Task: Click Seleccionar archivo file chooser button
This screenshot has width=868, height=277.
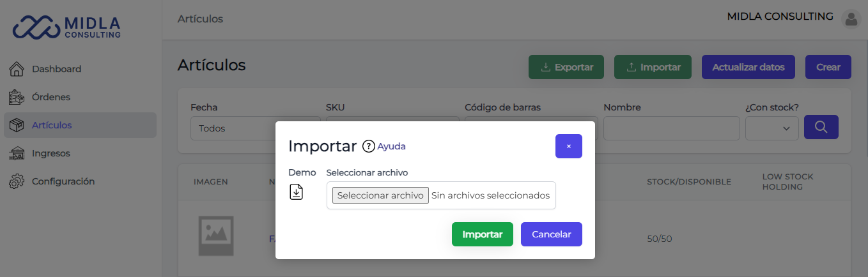Action: click(380, 195)
